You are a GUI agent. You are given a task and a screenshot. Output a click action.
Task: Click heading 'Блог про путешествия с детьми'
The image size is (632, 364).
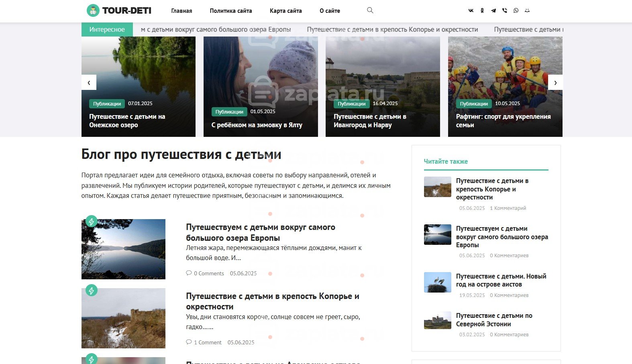click(x=181, y=154)
